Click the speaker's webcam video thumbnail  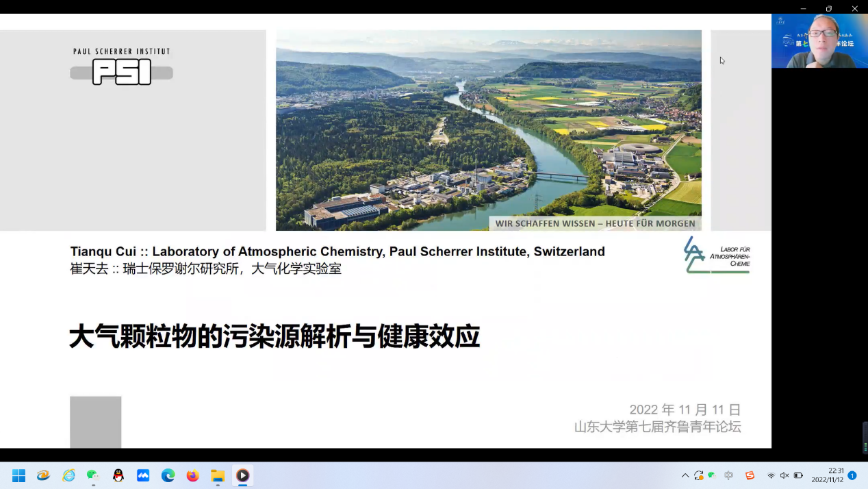pyautogui.click(x=819, y=40)
